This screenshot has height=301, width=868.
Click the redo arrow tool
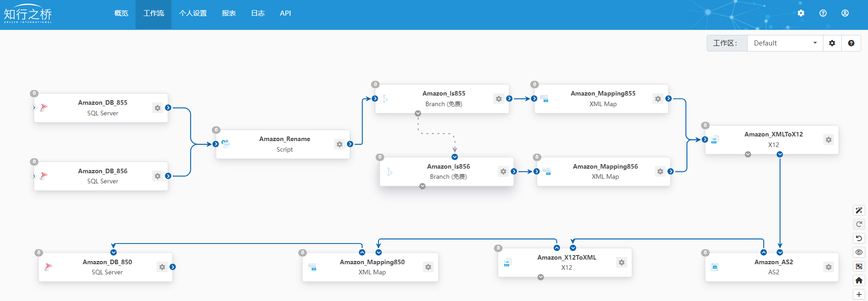pos(859,224)
